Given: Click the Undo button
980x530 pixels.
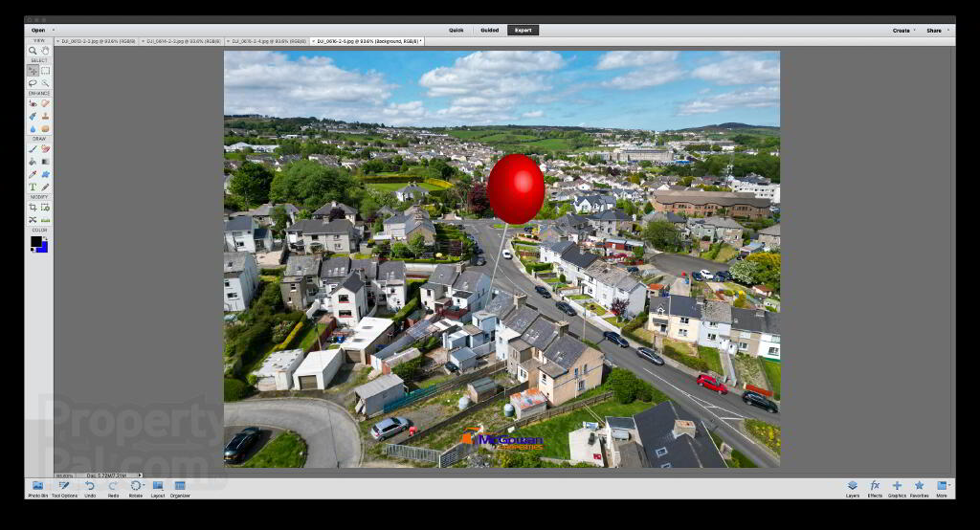Looking at the screenshot, I should [90, 489].
